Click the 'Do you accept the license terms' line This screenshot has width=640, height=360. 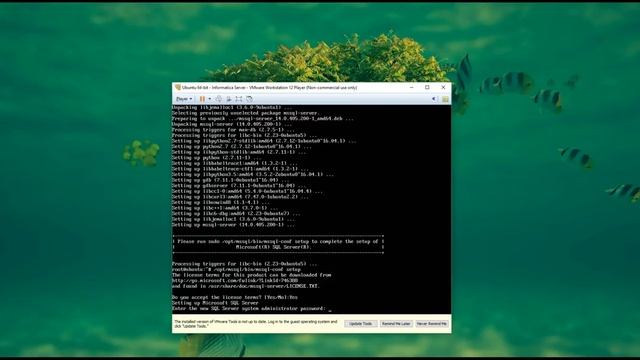(234, 297)
